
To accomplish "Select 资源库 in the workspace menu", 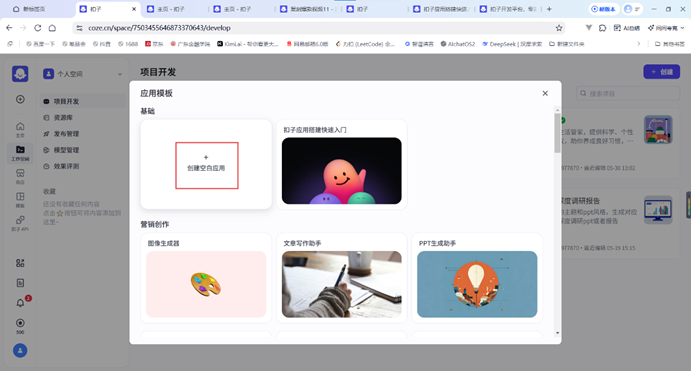I will (83, 118).
